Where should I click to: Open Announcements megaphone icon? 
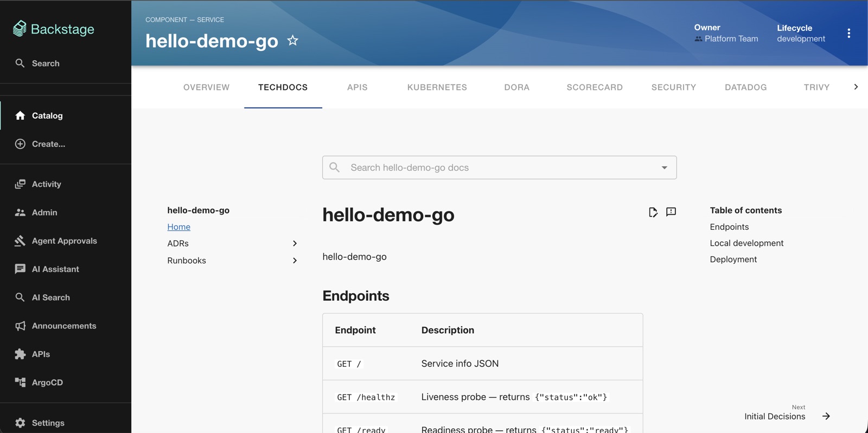point(20,326)
